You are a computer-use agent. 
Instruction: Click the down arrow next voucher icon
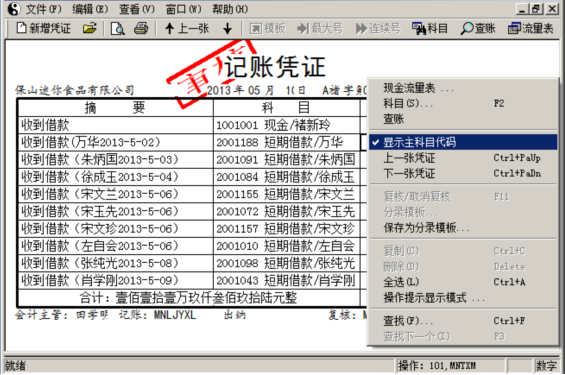point(227,28)
